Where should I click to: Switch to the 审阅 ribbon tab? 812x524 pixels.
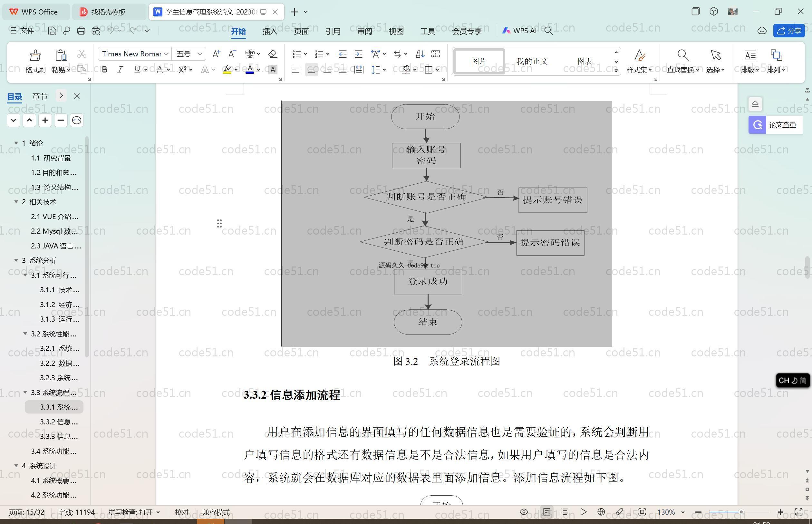pyautogui.click(x=364, y=31)
